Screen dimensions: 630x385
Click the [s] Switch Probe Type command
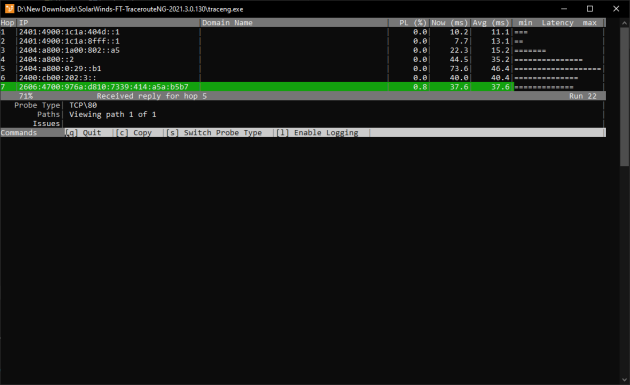click(214, 133)
